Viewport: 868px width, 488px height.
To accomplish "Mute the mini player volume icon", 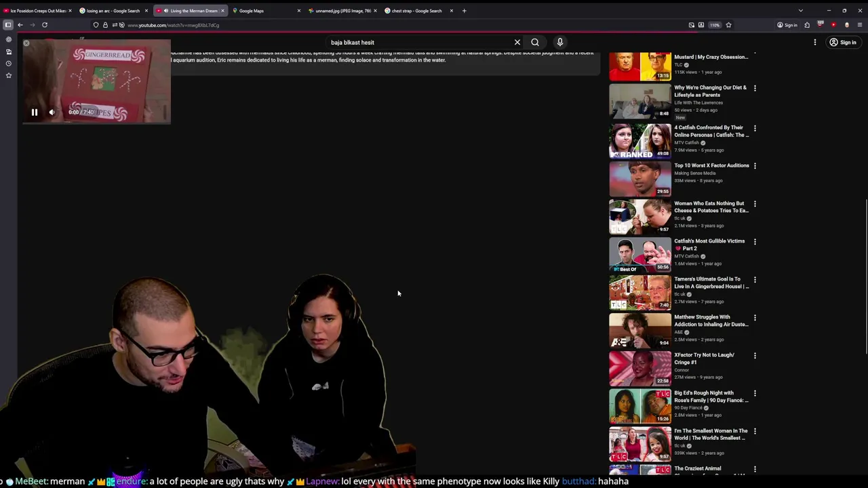I will [x=52, y=113].
